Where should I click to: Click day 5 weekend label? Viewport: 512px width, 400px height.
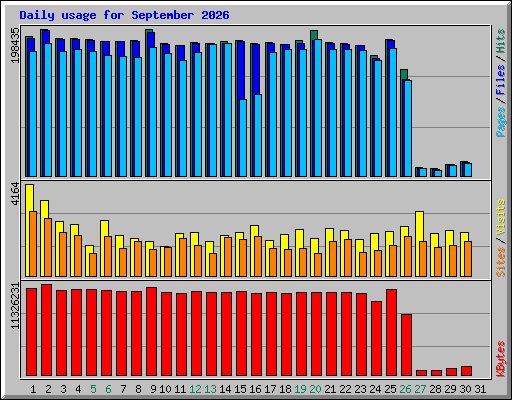(93, 389)
